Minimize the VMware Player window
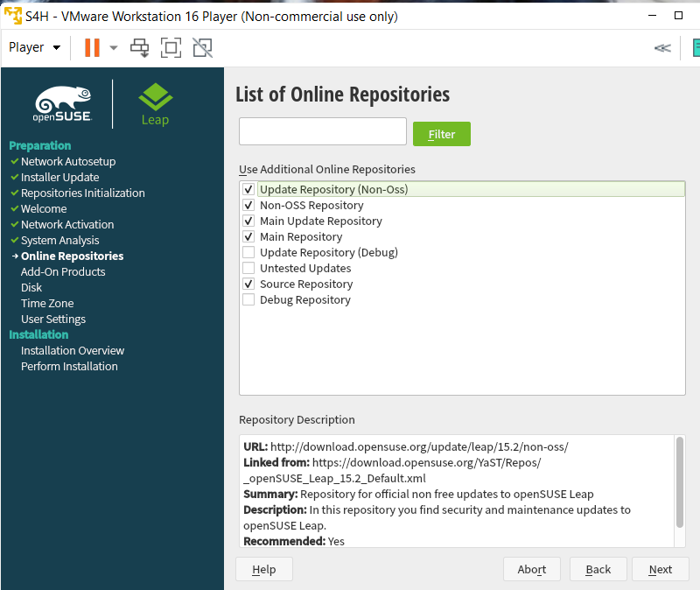 click(652, 16)
